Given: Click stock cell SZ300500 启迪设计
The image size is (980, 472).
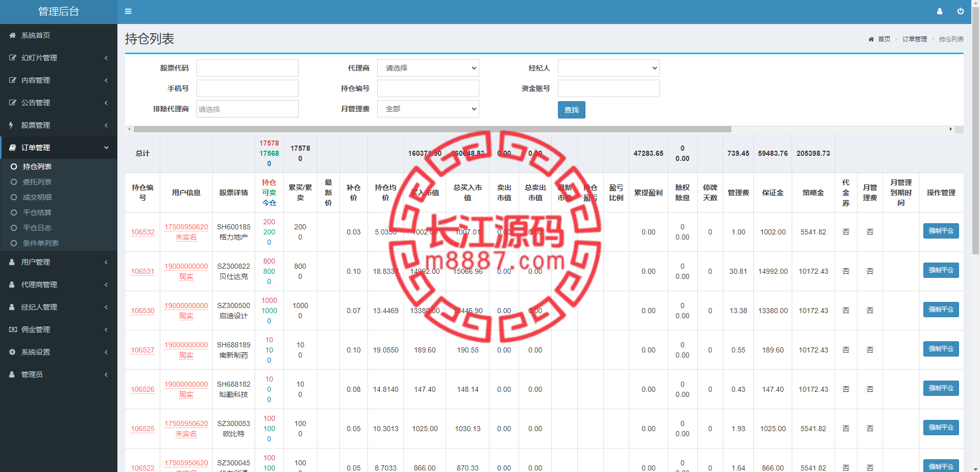Looking at the screenshot, I should (234, 311).
